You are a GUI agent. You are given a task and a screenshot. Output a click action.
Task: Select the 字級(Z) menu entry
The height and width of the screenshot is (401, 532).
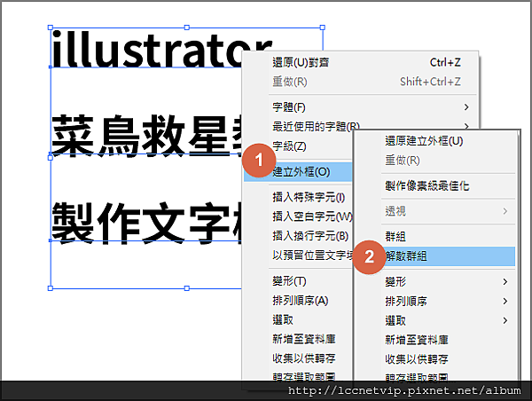coord(289,146)
